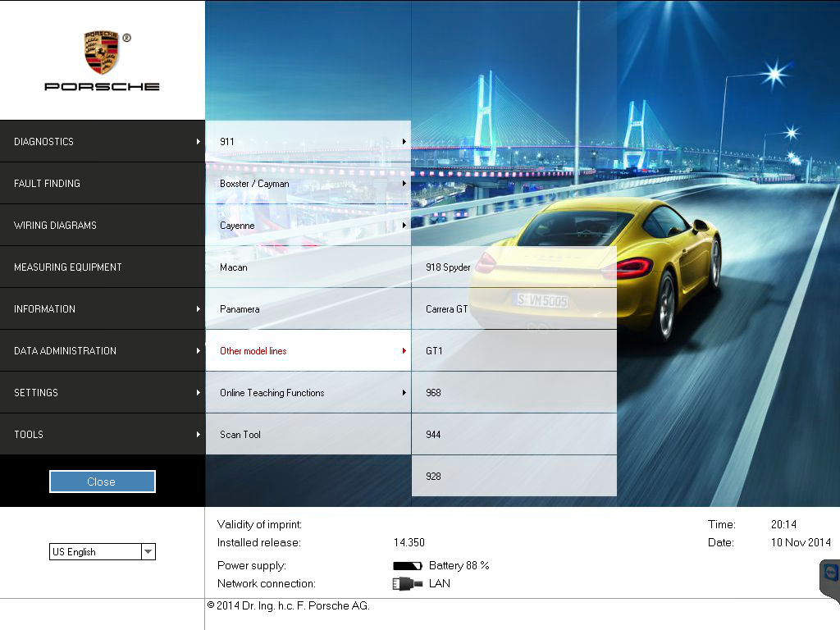This screenshot has height=630, width=840.
Task: Open the US English language dropdown
Action: [148, 552]
